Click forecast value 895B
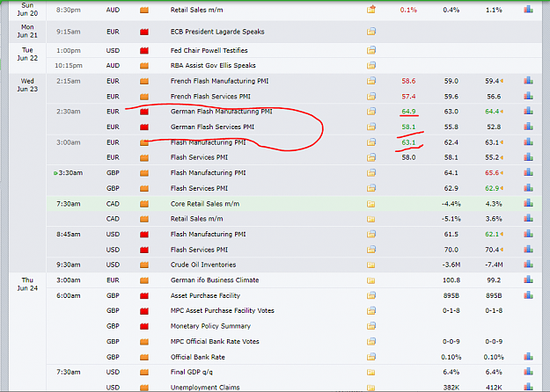The image size is (550, 392). coord(451,295)
